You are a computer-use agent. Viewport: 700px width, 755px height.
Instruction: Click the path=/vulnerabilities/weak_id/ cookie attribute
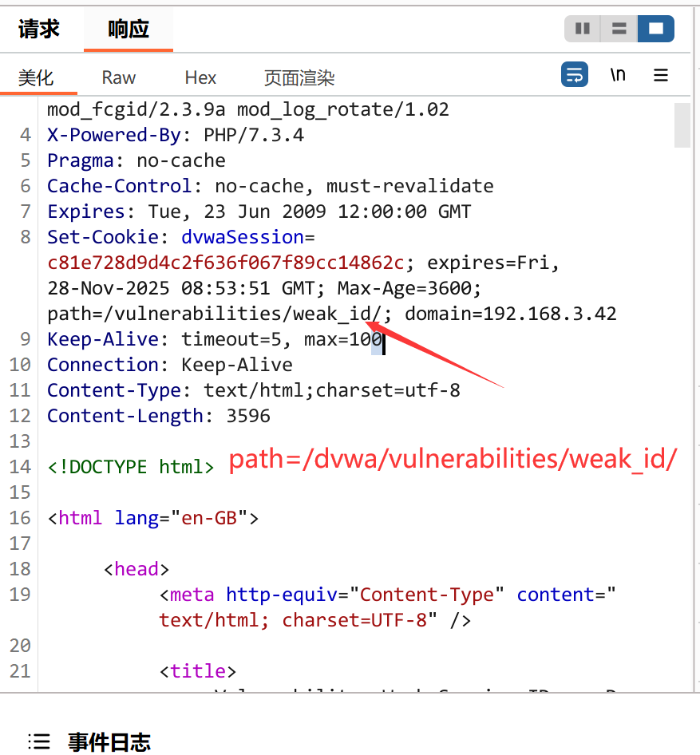pyautogui.click(x=214, y=314)
